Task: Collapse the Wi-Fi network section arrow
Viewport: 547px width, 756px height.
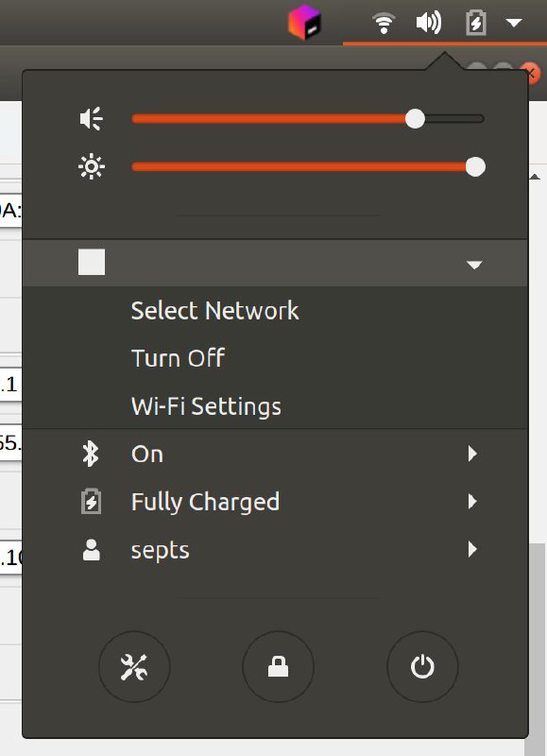Action: pyautogui.click(x=474, y=265)
